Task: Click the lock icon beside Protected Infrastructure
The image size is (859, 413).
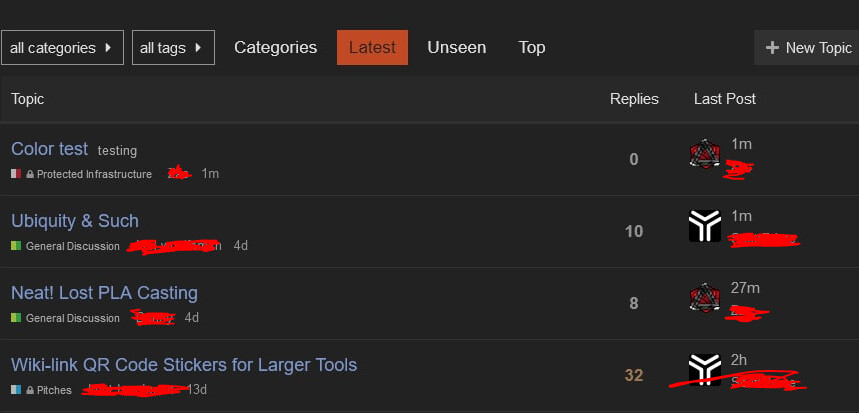Action: [30, 174]
